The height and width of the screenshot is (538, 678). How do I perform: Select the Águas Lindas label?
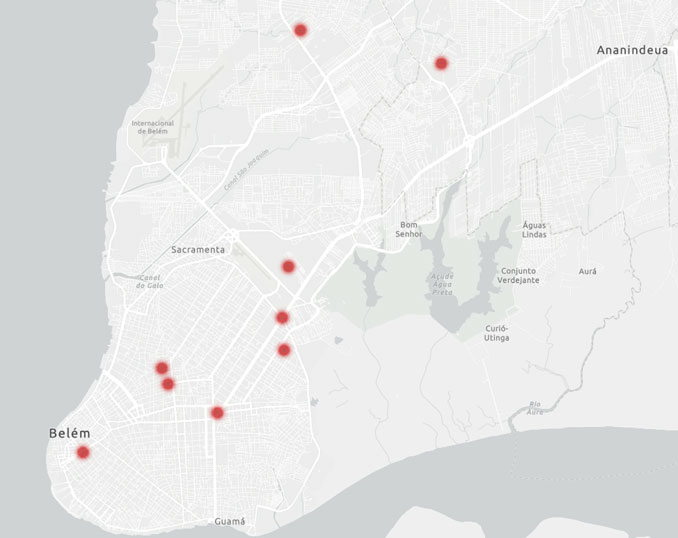coord(535,229)
